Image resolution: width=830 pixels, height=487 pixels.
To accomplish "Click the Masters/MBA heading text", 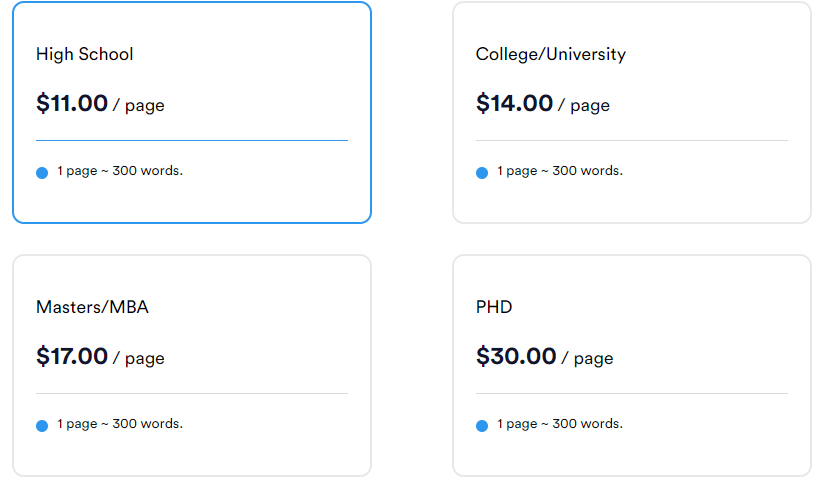I will [x=92, y=307].
